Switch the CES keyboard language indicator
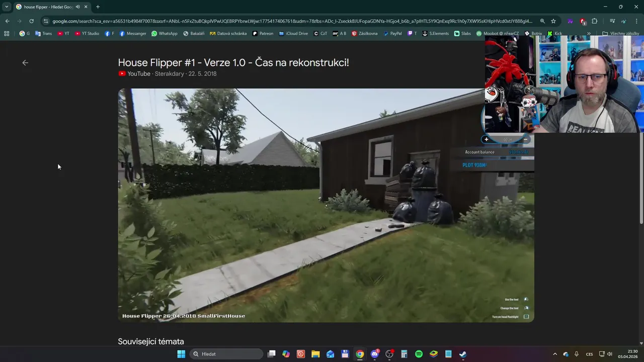This screenshot has width=644, height=362. pyautogui.click(x=590, y=354)
